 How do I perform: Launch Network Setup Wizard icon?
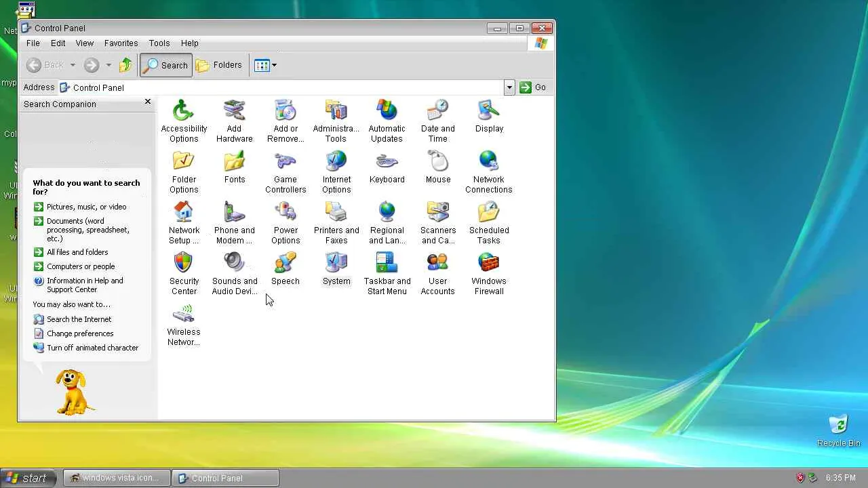[x=184, y=222]
